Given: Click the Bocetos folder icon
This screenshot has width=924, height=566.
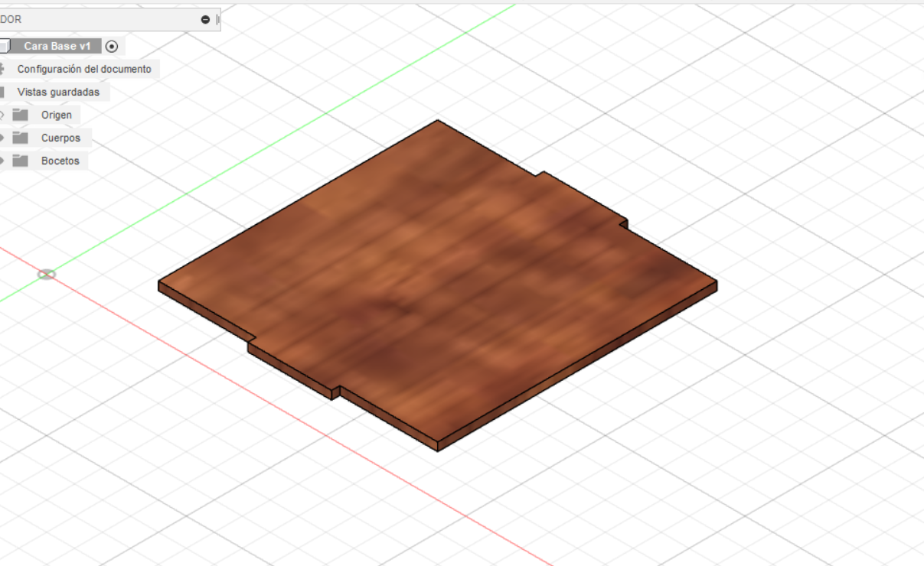Looking at the screenshot, I should pos(21,161).
